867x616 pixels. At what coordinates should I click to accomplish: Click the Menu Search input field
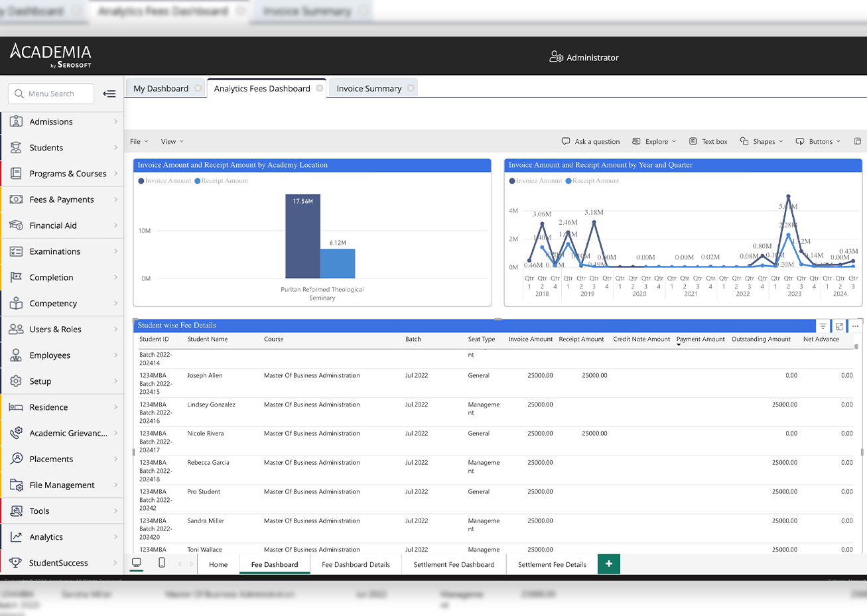point(52,93)
